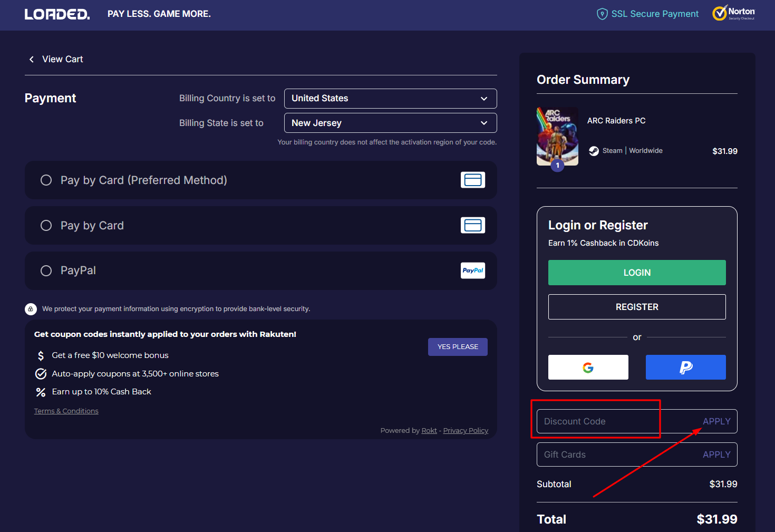Click the SSL shield icon

[602, 14]
